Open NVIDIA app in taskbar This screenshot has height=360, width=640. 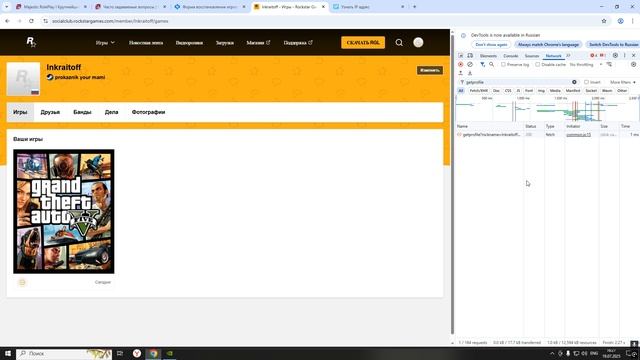tap(170, 353)
